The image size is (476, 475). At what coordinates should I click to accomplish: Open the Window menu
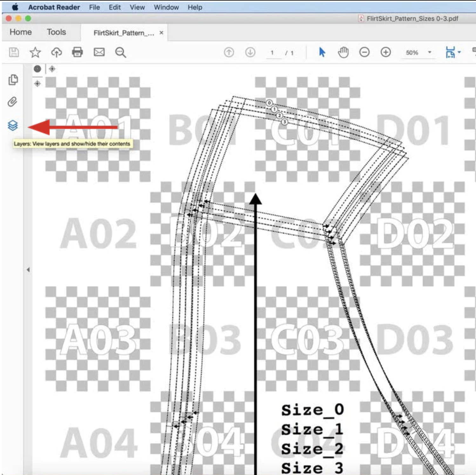[166, 7]
